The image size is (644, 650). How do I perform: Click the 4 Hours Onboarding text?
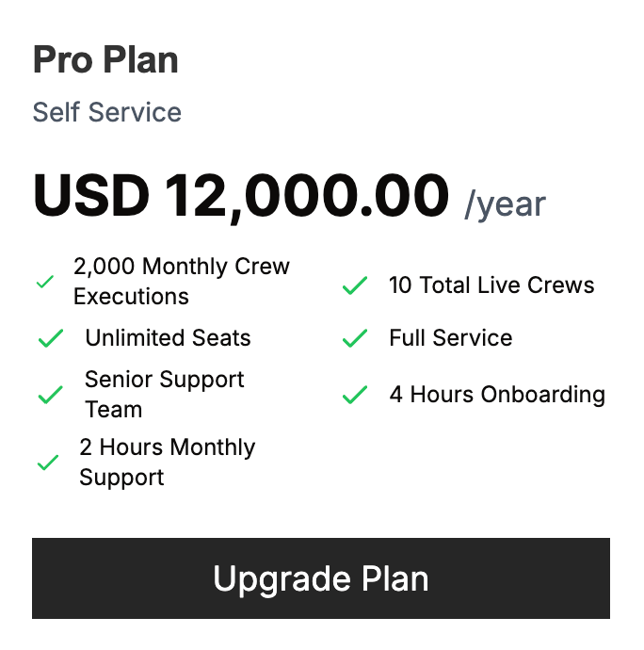[x=497, y=395]
